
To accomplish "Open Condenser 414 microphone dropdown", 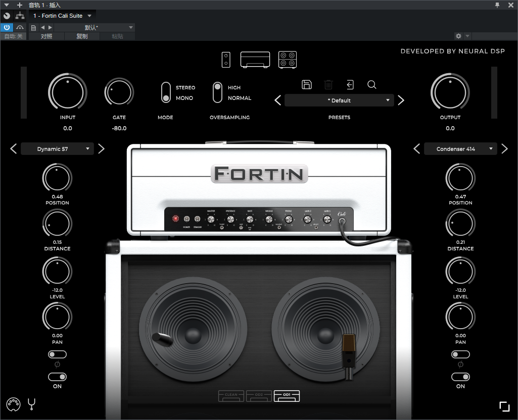I will tap(460, 149).
